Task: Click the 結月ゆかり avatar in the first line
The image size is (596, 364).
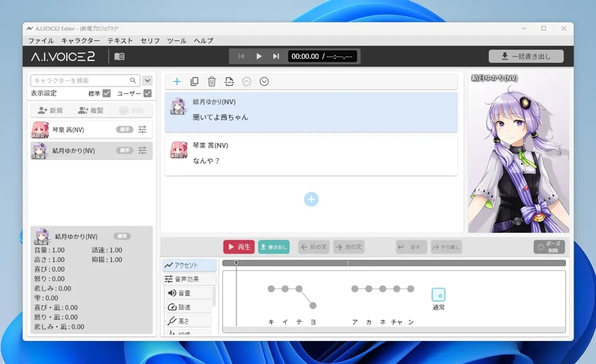Action: [x=178, y=106]
